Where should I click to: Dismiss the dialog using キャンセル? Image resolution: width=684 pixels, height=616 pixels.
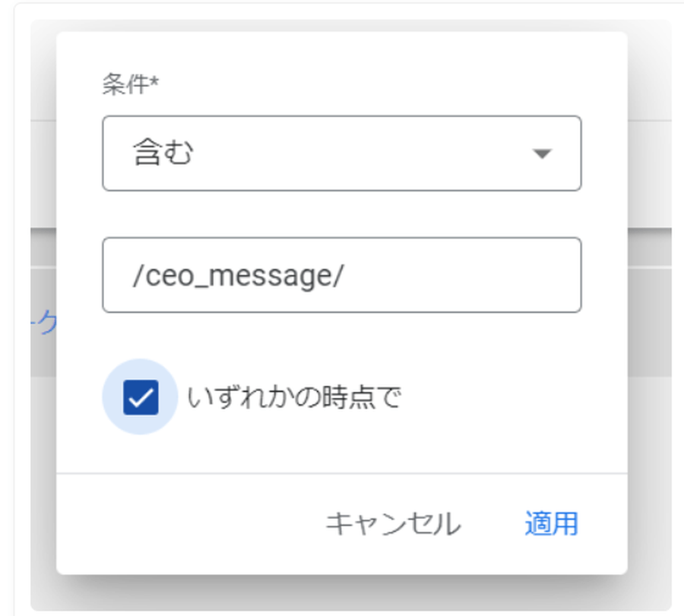[x=393, y=523]
